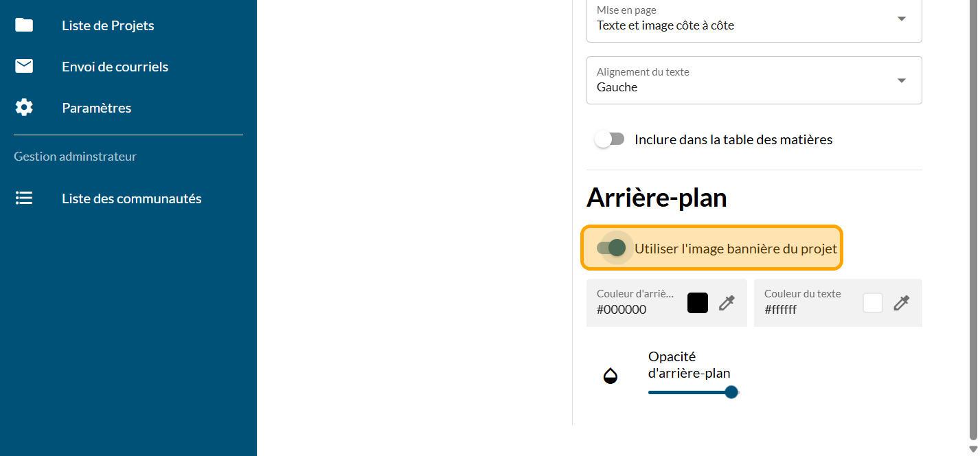The width and height of the screenshot is (980, 456).
Task: Click the eyedropper for Couleur d'arrière-plan
Action: tap(727, 303)
